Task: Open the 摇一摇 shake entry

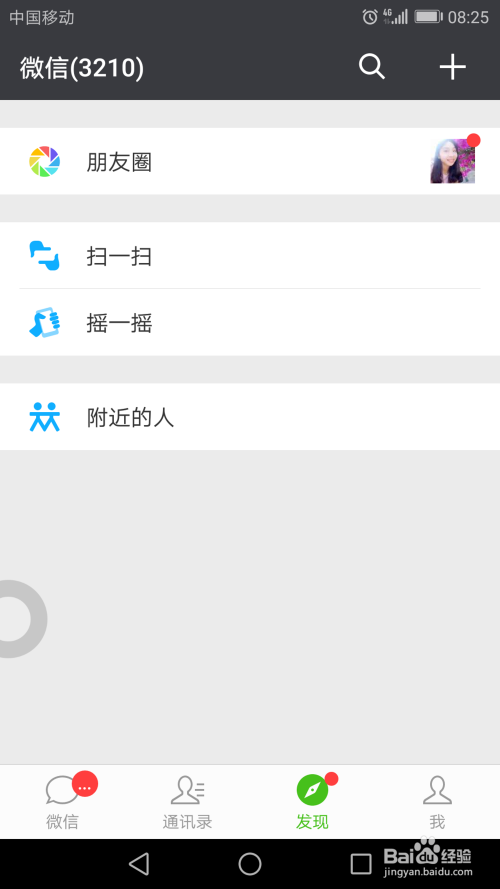Action: 250,323
